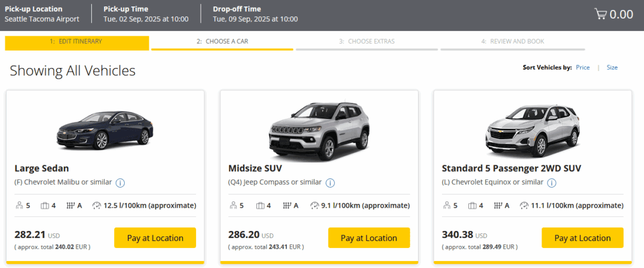Jump to Review and Book step
644x268 pixels.
512,42
